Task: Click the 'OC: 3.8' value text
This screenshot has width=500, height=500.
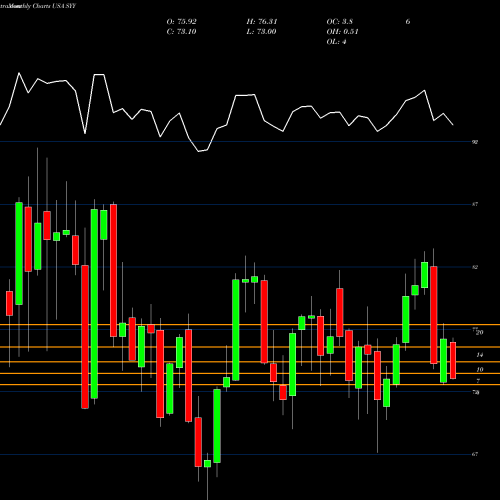Action: (339, 22)
